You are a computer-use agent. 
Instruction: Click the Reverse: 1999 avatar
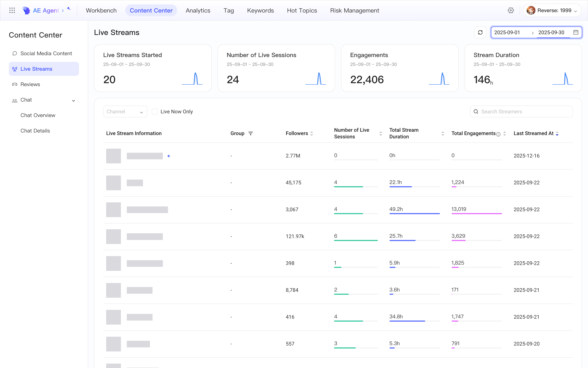(x=531, y=10)
